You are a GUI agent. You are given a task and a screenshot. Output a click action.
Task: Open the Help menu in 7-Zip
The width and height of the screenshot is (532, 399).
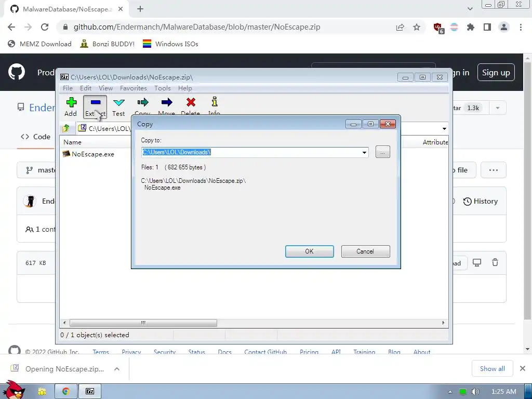185,88
